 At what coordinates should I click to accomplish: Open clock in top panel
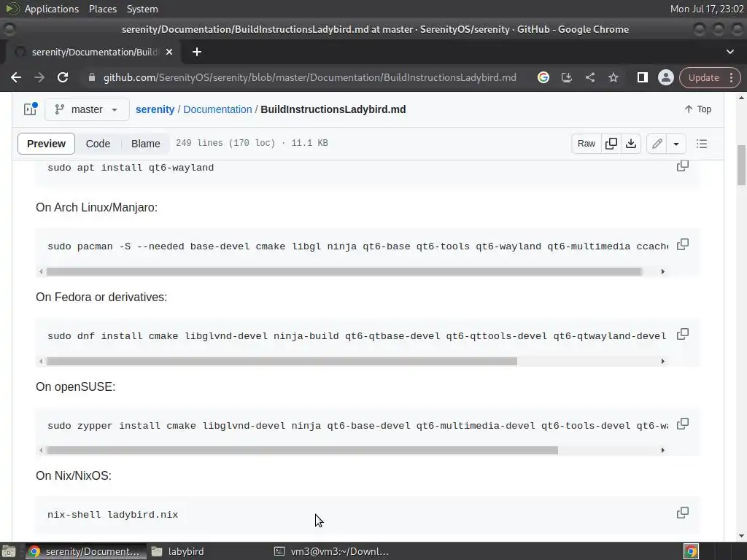coord(706,9)
